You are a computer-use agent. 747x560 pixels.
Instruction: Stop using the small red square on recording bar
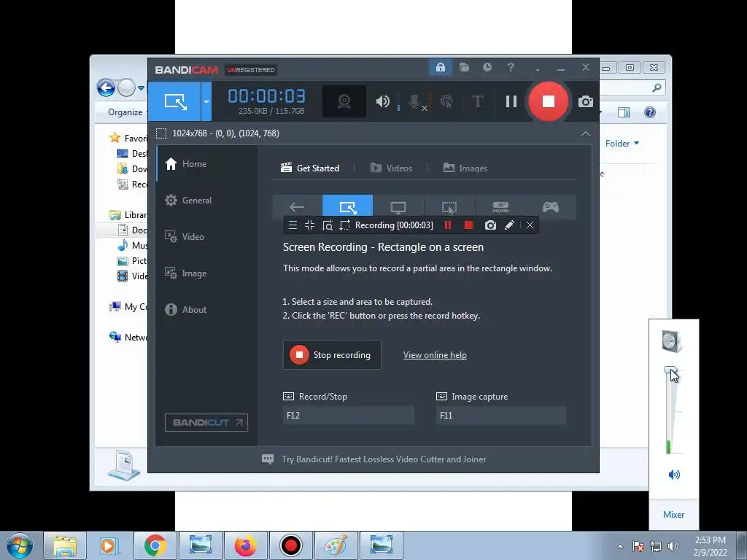[x=469, y=225]
